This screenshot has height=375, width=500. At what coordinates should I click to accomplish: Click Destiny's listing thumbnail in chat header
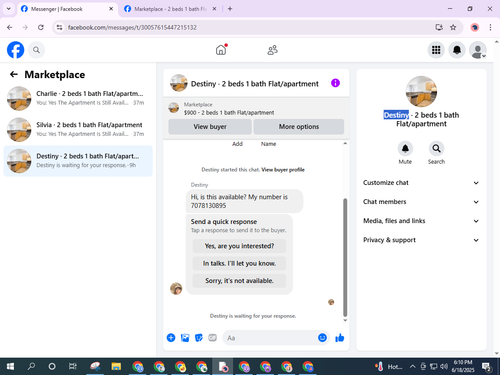click(179, 83)
